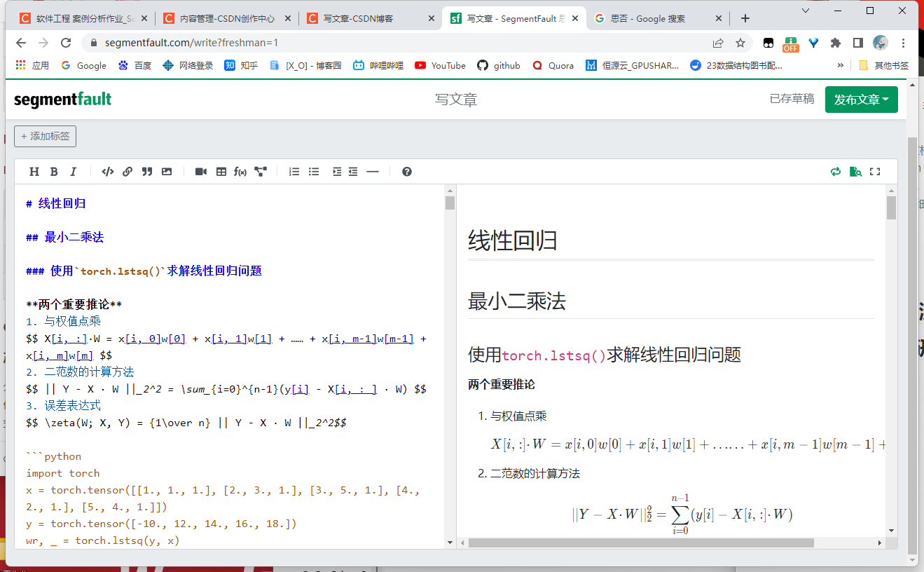Insert an ordered numbered list

pyautogui.click(x=294, y=172)
